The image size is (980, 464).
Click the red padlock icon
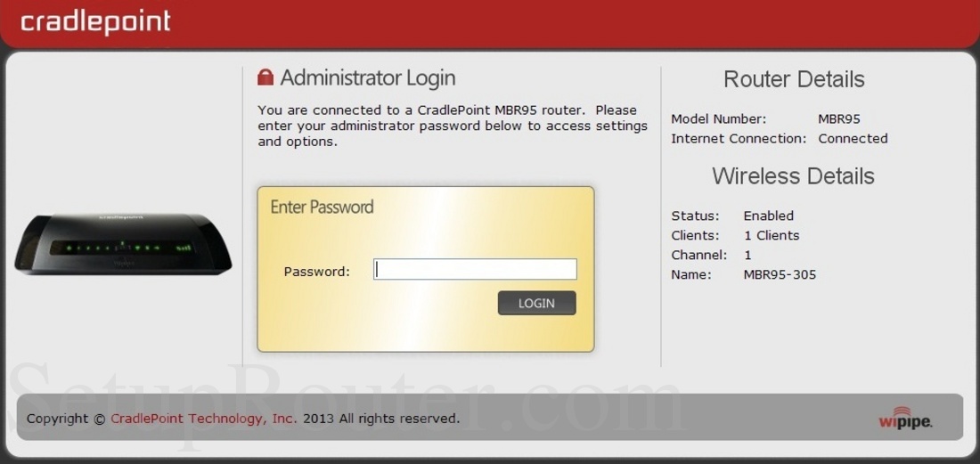click(x=265, y=77)
